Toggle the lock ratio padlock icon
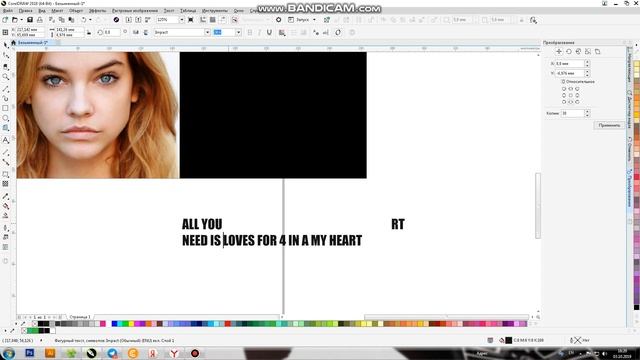Viewport: 640px width, 360px height. [x=89, y=32]
